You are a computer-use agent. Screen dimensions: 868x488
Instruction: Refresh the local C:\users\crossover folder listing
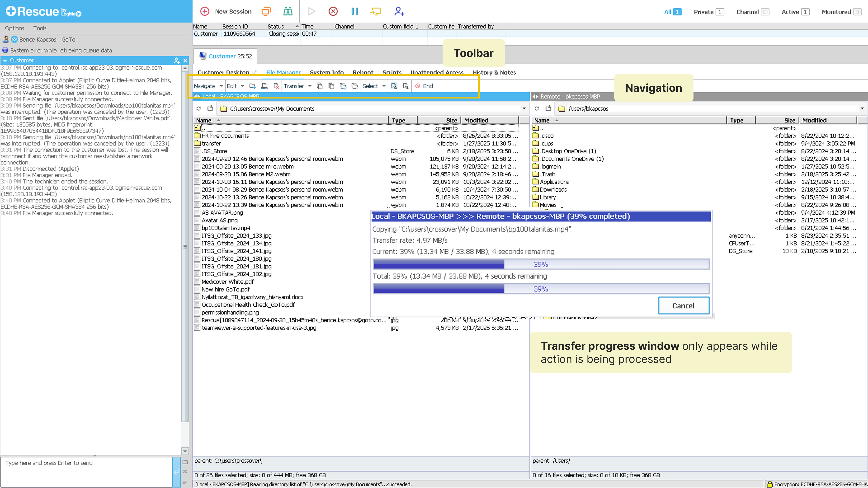pos(198,108)
